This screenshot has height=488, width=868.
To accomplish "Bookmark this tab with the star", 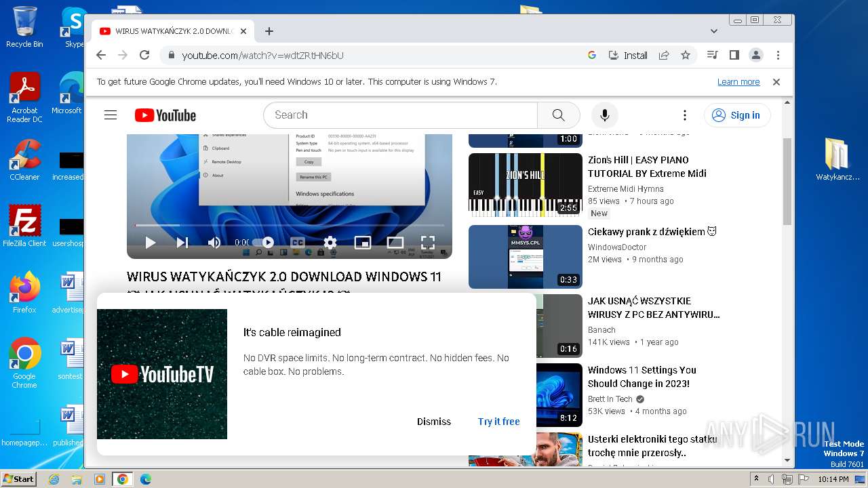I will 686,56.
